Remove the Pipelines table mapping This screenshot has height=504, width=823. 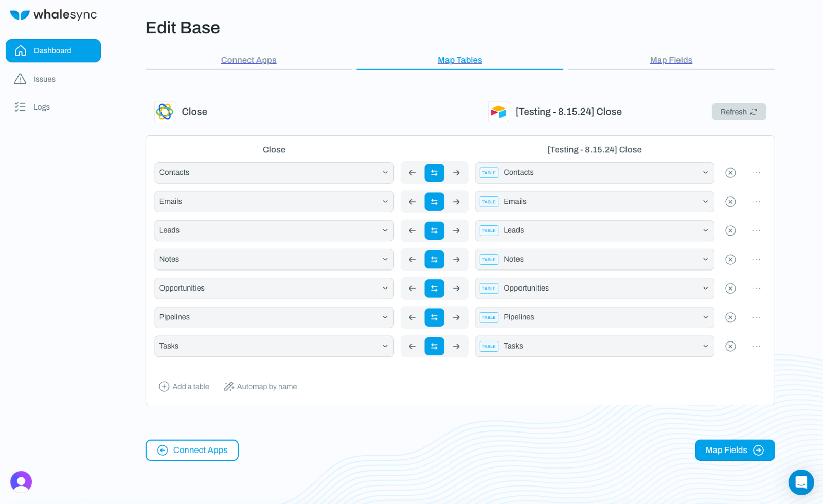730,317
